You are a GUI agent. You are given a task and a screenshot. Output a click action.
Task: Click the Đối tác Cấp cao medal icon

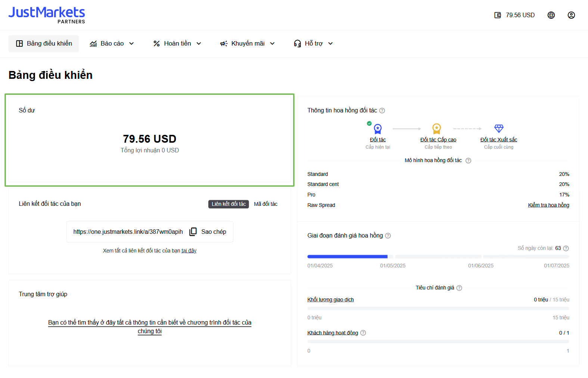436,129
